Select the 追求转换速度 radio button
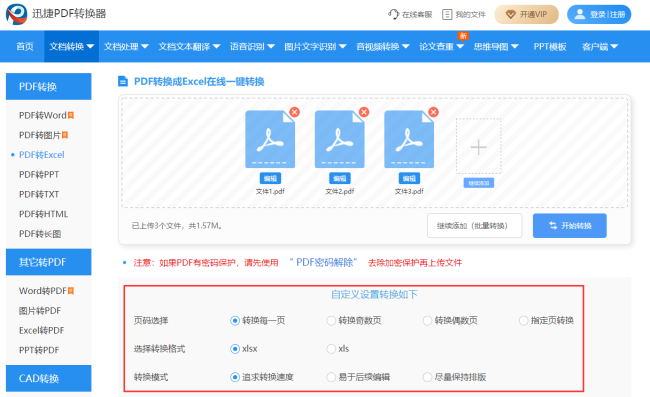The width and height of the screenshot is (650, 397). click(x=235, y=377)
